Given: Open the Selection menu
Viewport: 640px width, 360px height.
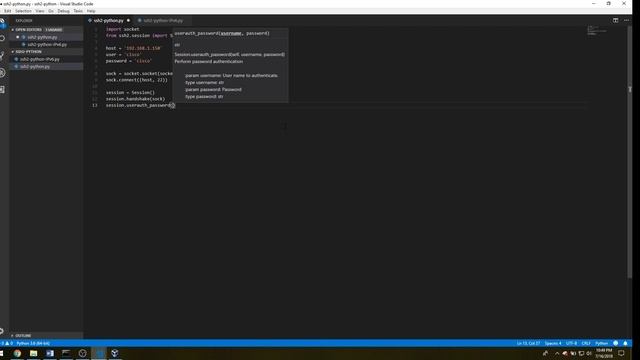Looking at the screenshot, I should tap(23, 11).
